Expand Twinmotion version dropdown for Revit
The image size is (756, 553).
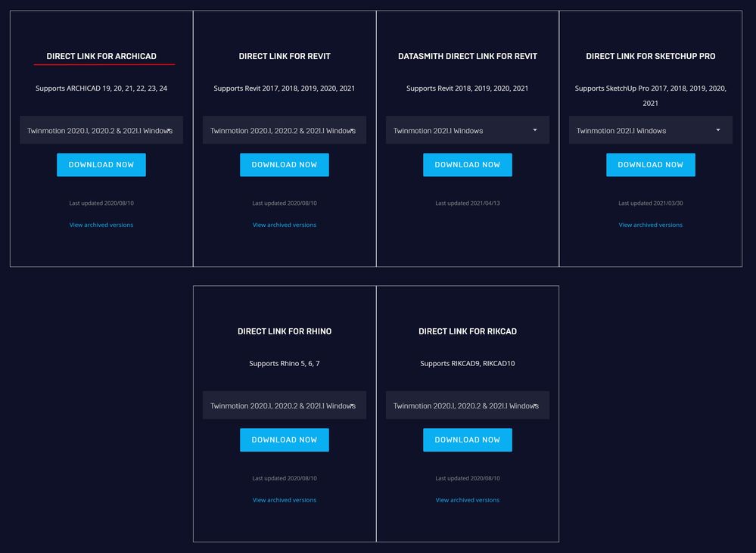285,130
